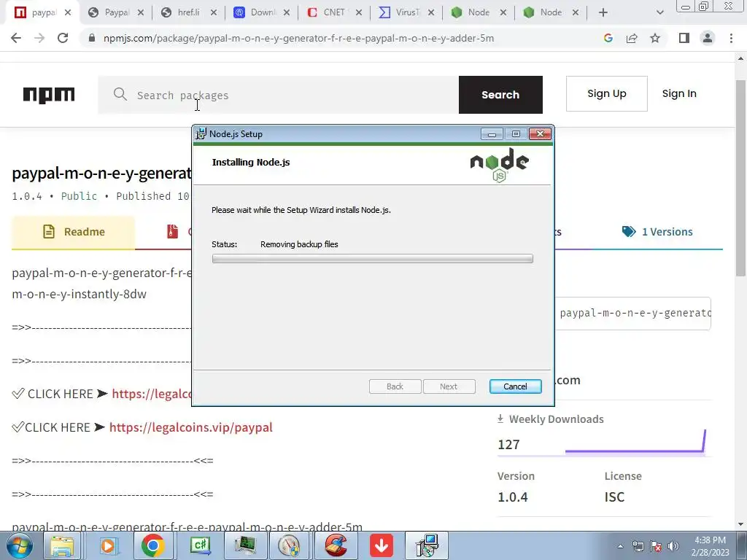Click the address bar URL
This screenshot has height=560, width=747.
point(298,38)
